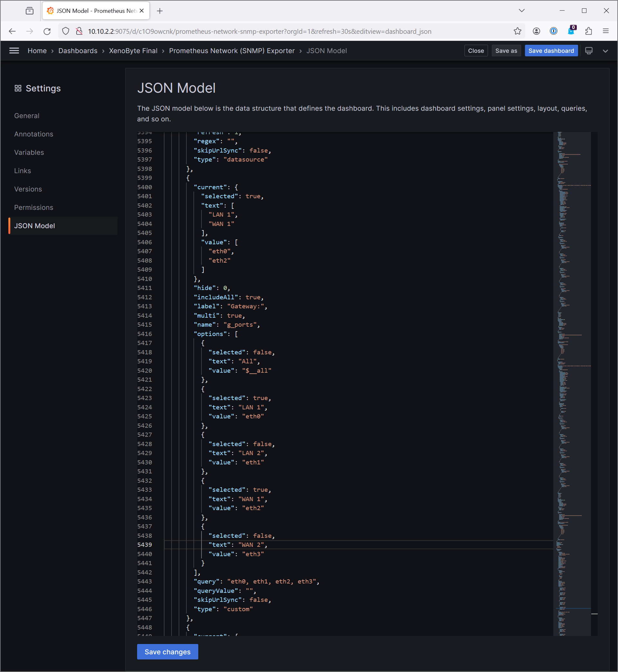Open the 1Password extension icon

click(553, 32)
